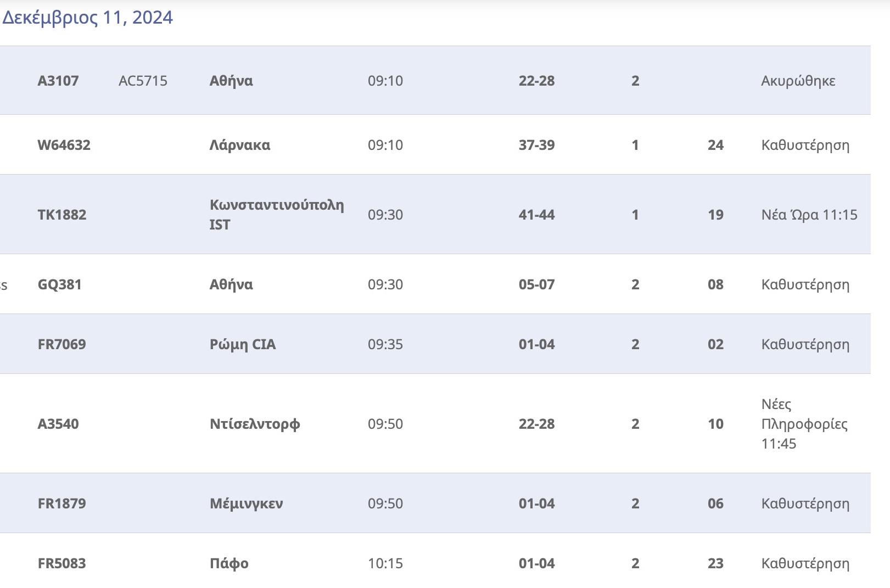Select flight A3540 to Ντίσελντορφ
This screenshot has height=588, width=890.
(435, 424)
